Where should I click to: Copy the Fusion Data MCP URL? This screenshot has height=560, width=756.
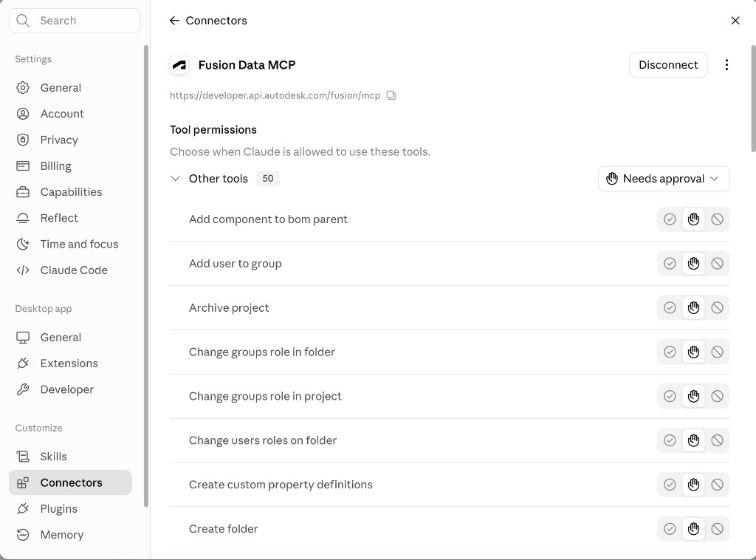[x=391, y=95]
